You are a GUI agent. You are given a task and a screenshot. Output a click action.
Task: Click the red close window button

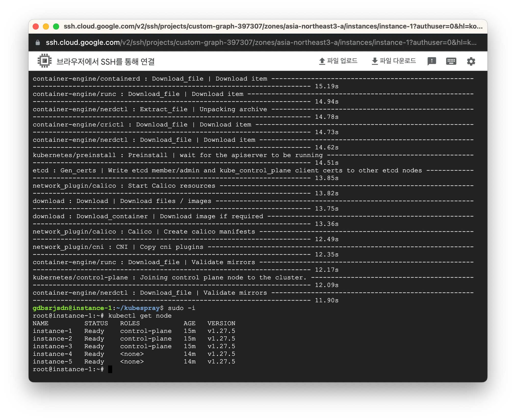coord(36,27)
